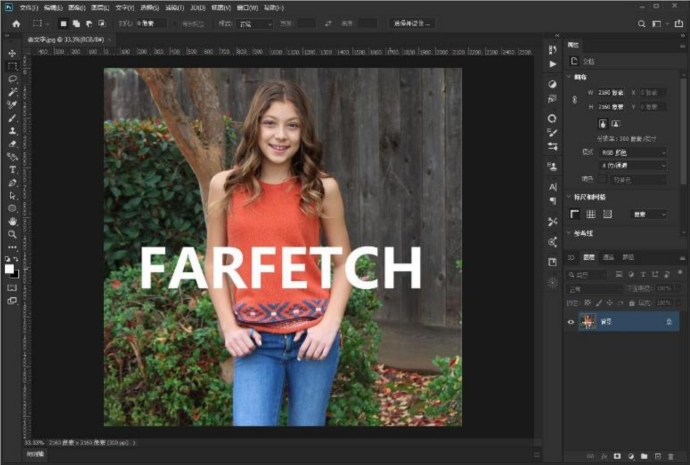Click the canvas width W field

point(611,93)
